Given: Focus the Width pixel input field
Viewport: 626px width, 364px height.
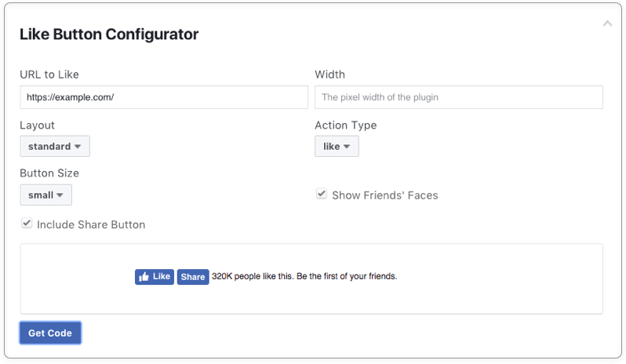Looking at the screenshot, I should click(459, 97).
